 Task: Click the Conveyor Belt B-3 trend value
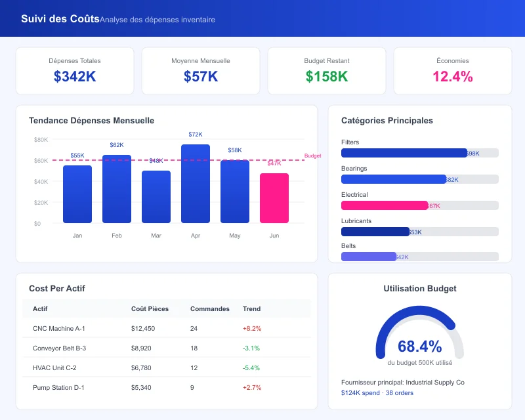251,348
